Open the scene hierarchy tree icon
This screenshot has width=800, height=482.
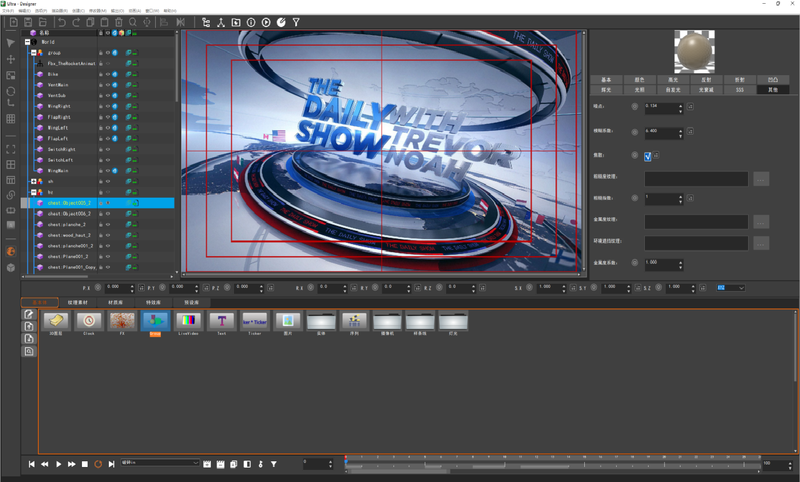click(x=206, y=22)
